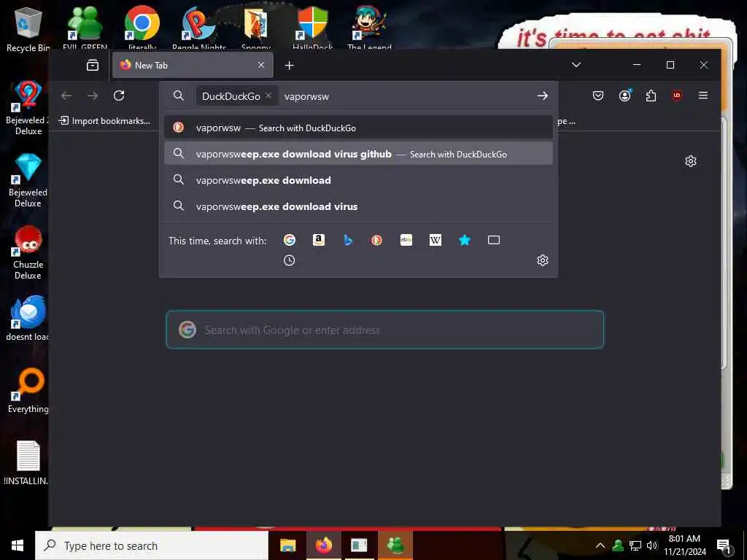Show hidden system tray icons chevron

coord(600,545)
